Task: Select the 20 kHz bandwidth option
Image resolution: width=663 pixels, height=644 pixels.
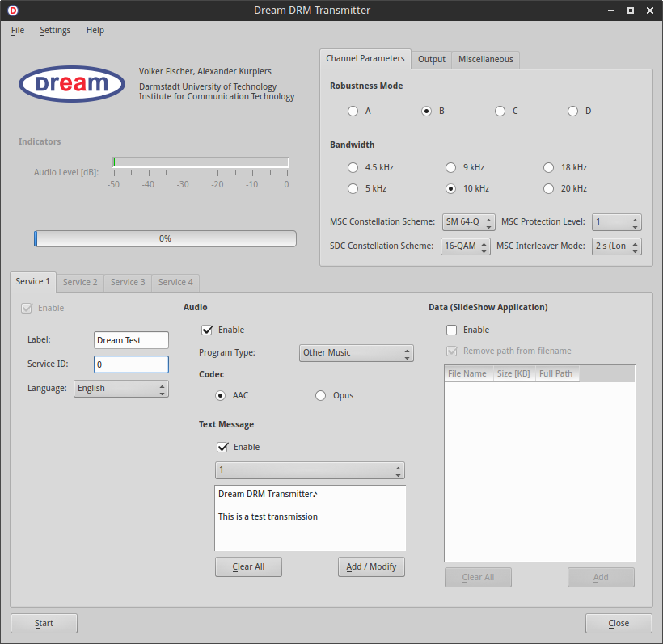Action: (548, 188)
